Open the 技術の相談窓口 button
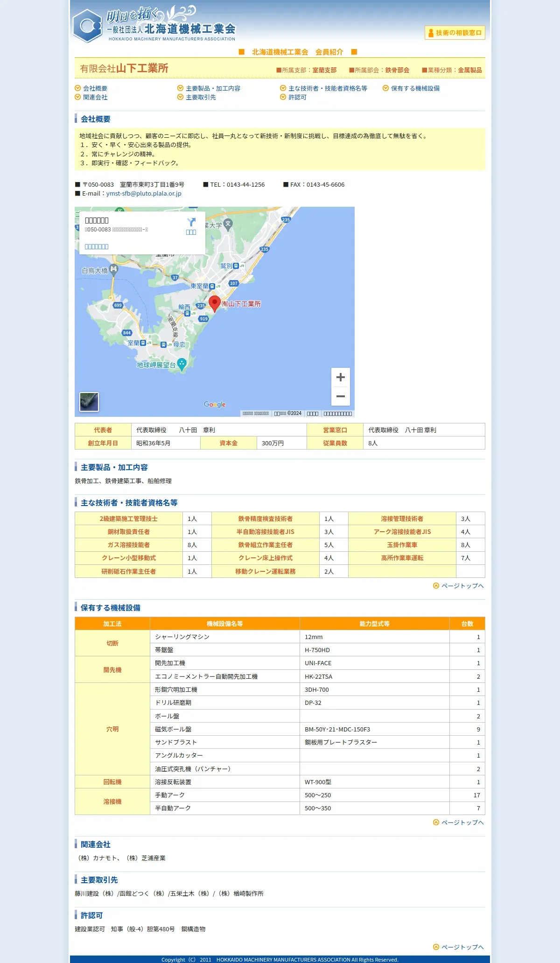560x963 pixels. pyautogui.click(x=455, y=33)
